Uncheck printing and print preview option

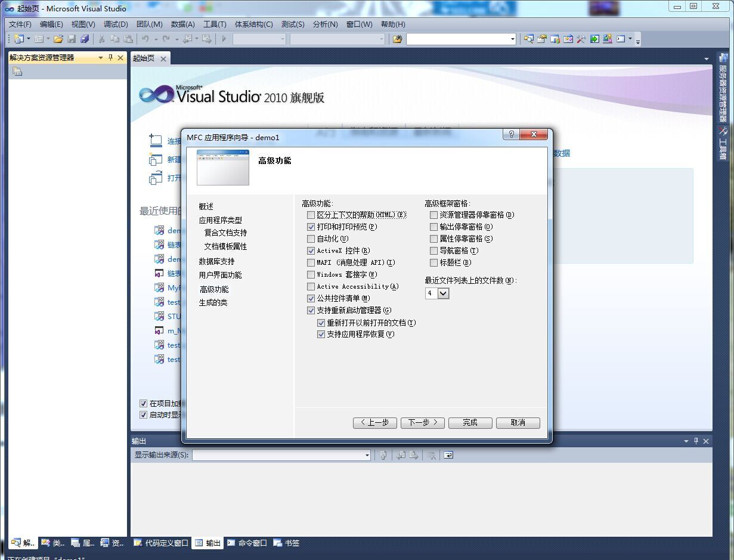pyautogui.click(x=311, y=227)
